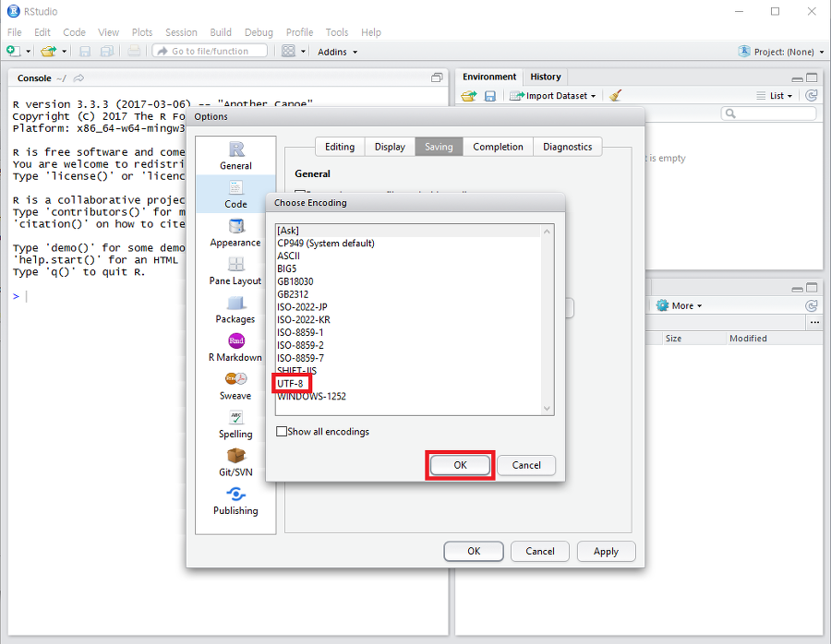Click encoding list scrollbar down arrow
Viewport: 831px width, 644px height.
coord(547,409)
